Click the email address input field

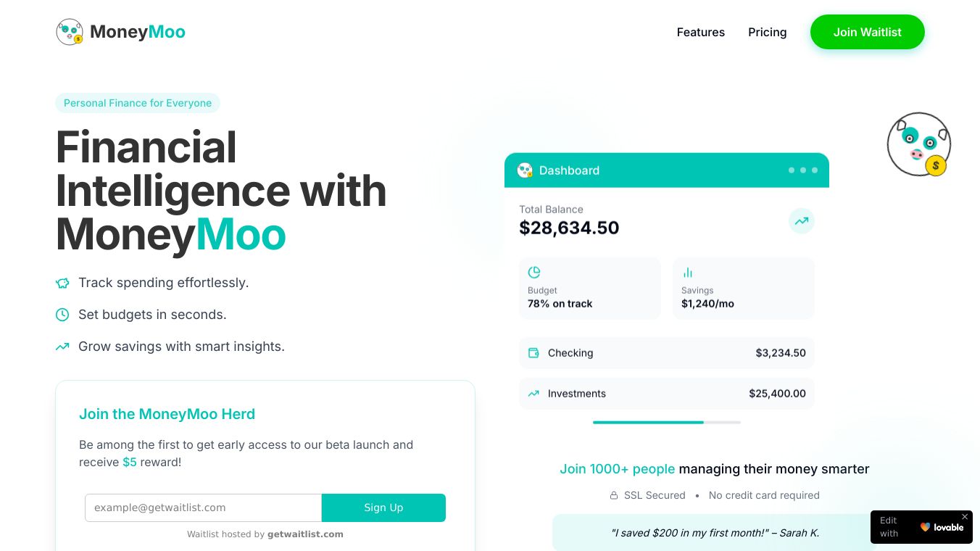203,507
